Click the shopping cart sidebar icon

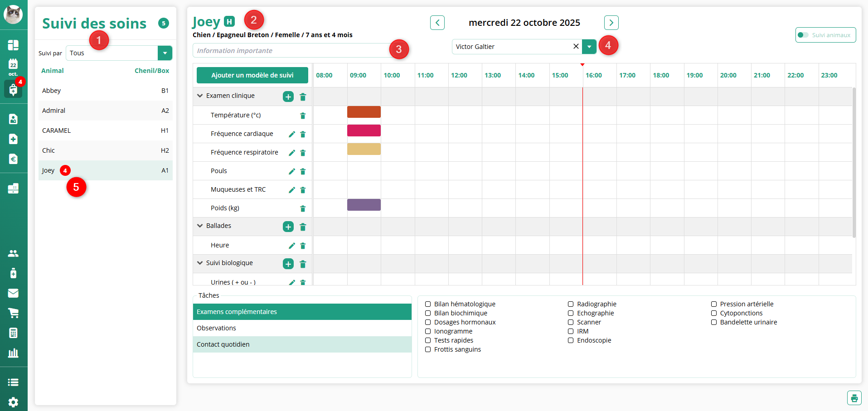click(x=13, y=313)
